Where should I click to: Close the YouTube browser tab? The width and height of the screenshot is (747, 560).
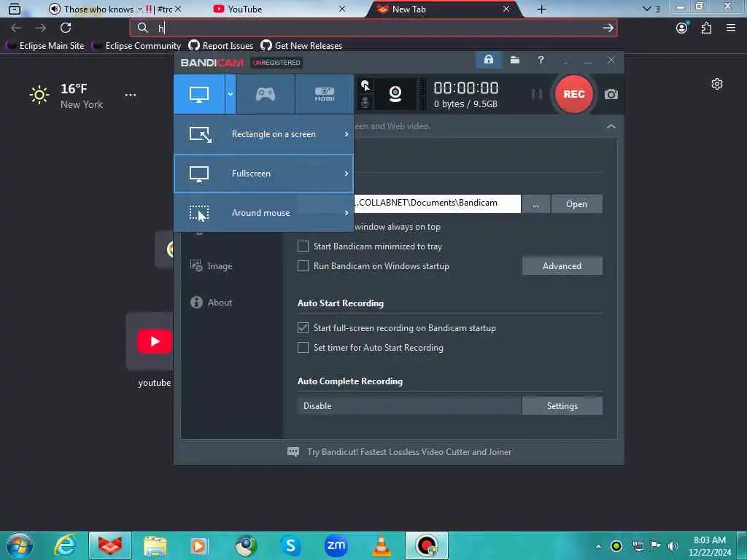coord(341,9)
